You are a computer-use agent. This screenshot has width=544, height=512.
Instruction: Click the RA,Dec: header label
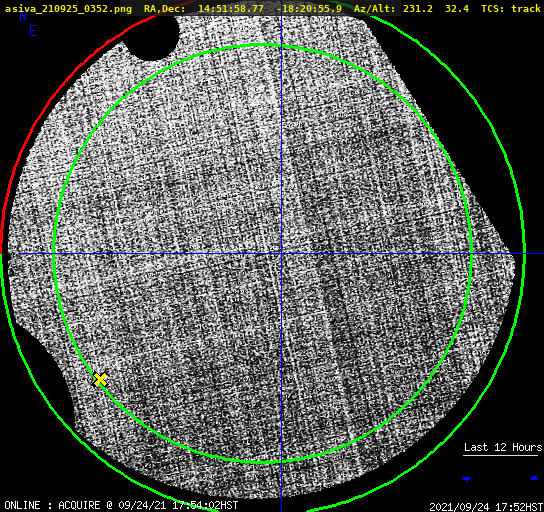coord(165,9)
